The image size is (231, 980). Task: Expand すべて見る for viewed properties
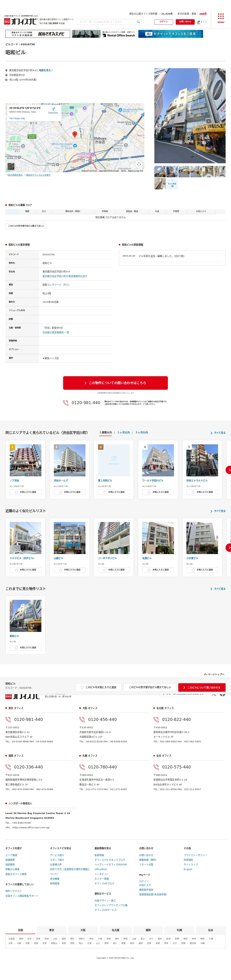218,589
